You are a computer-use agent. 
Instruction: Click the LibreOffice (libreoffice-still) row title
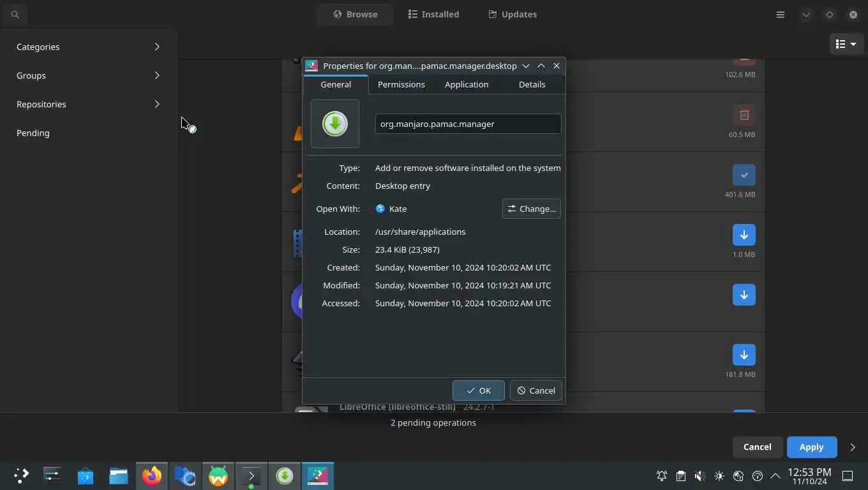tap(397, 407)
